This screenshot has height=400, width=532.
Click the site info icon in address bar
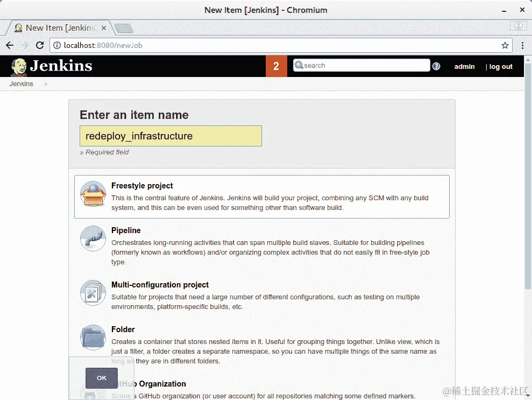coord(57,45)
